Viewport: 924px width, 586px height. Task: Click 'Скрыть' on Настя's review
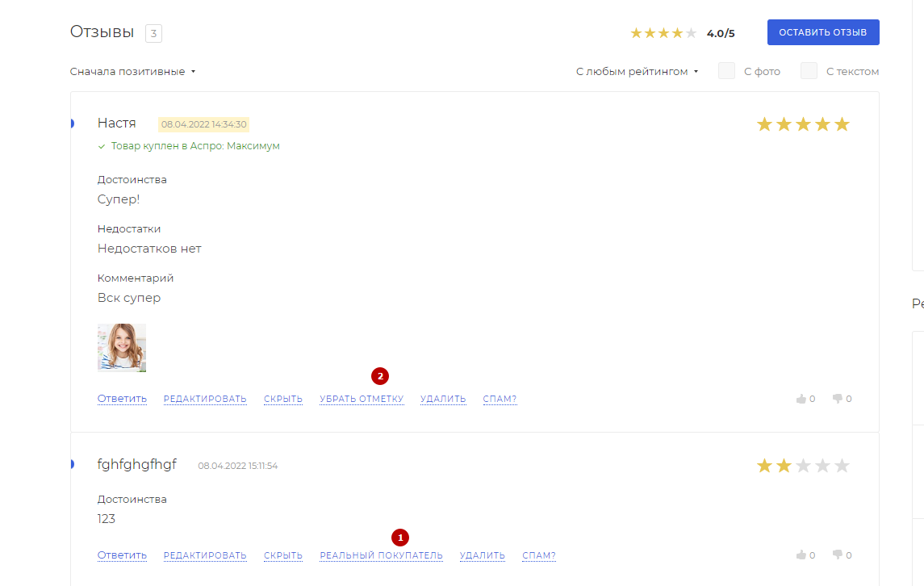tap(283, 399)
